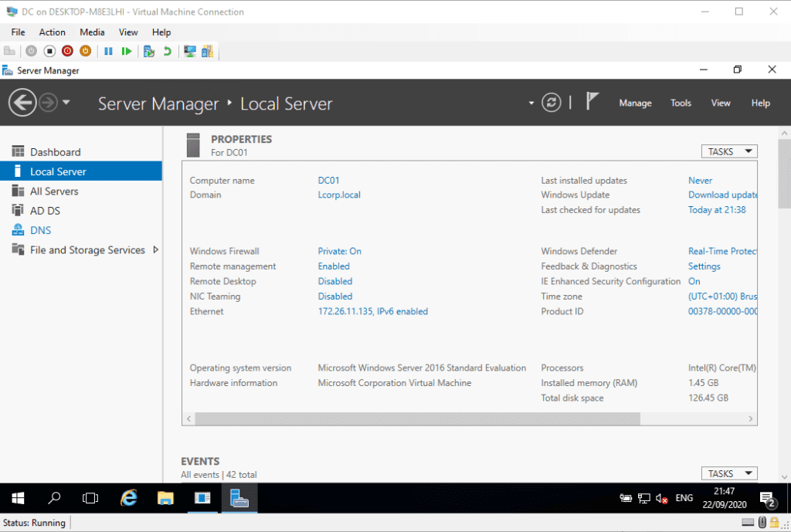
Task: Go back with Server Manager back arrow
Action: (x=22, y=103)
